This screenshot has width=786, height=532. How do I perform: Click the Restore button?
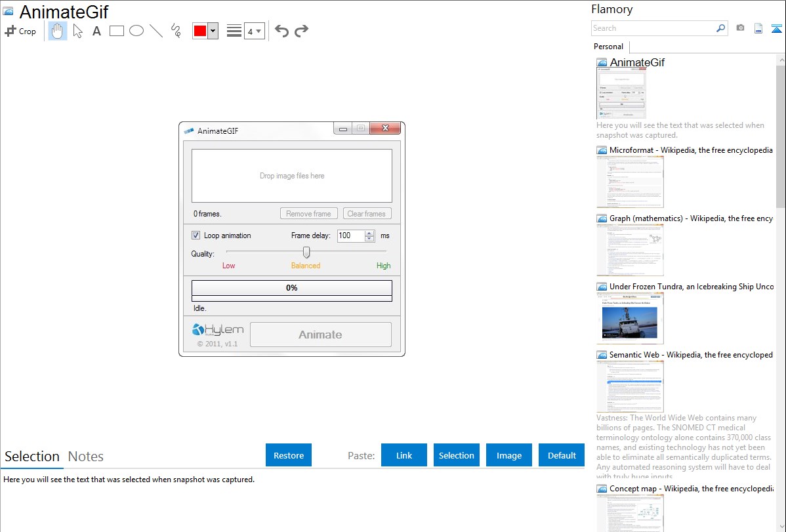[x=289, y=455]
